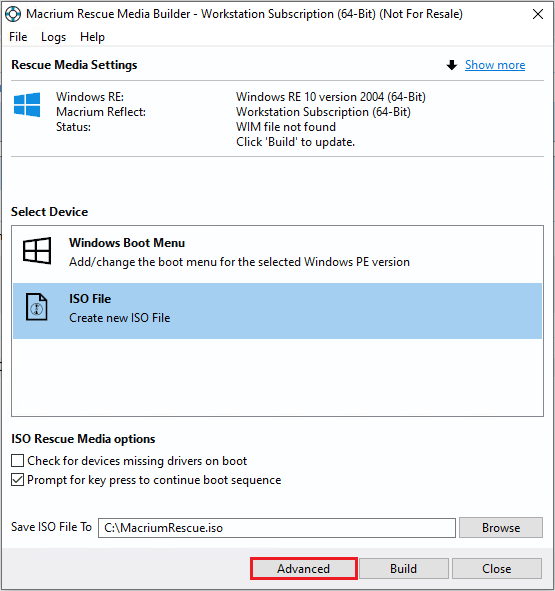
Task: Click the Save ISO File To path field
Action: 277,528
